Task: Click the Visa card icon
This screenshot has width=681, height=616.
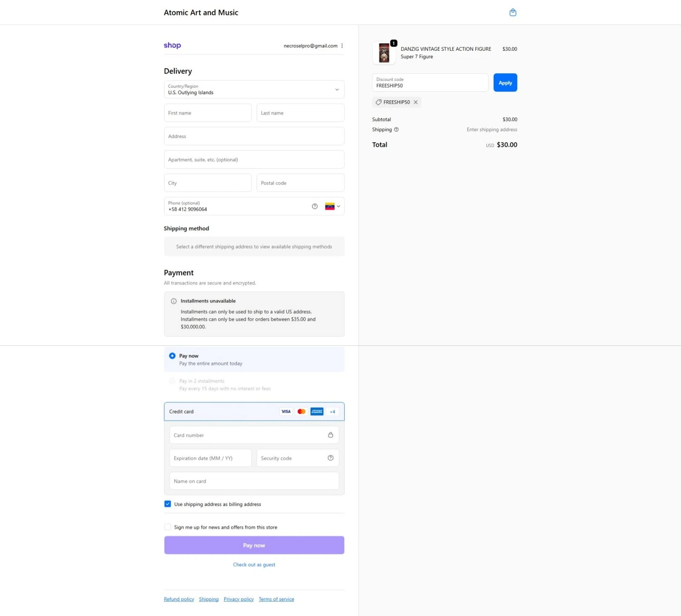Action: click(x=286, y=412)
